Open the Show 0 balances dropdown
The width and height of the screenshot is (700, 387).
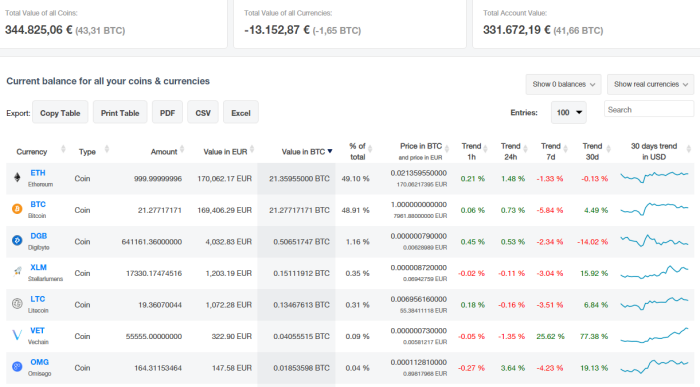click(563, 84)
